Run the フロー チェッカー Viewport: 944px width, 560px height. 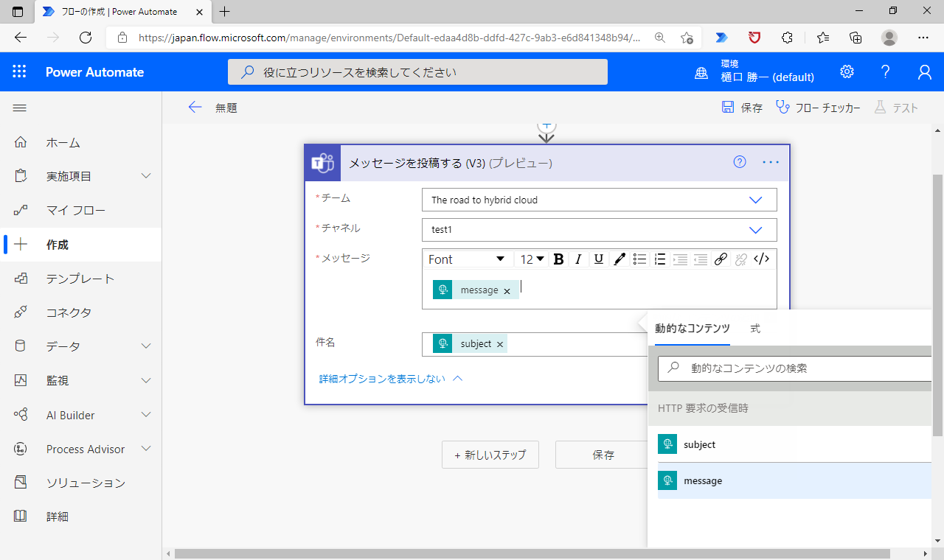click(819, 108)
